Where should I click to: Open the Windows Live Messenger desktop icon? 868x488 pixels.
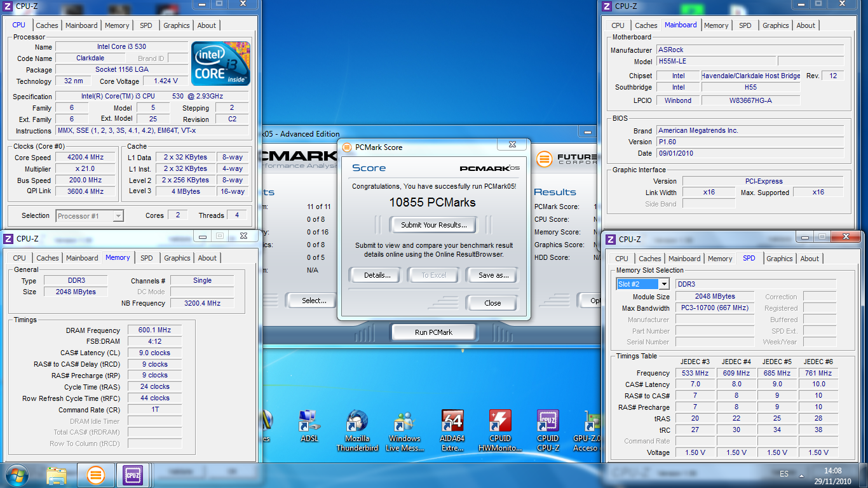click(404, 430)
